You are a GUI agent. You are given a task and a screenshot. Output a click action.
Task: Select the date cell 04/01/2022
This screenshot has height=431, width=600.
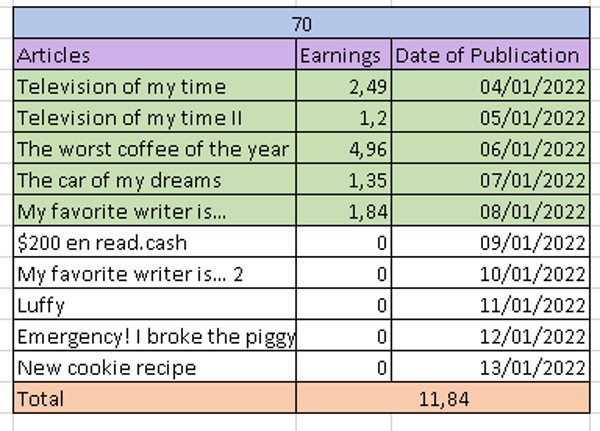click(491, 85)
